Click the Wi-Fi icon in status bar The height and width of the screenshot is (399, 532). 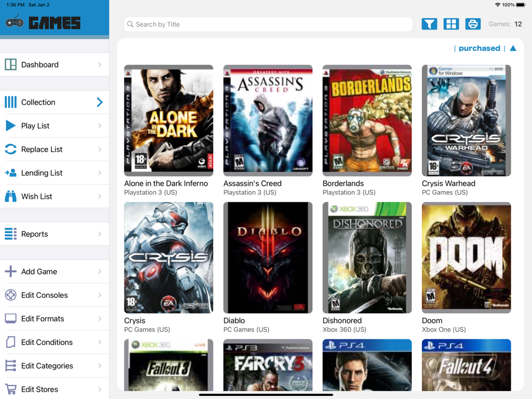click(498, 5)
